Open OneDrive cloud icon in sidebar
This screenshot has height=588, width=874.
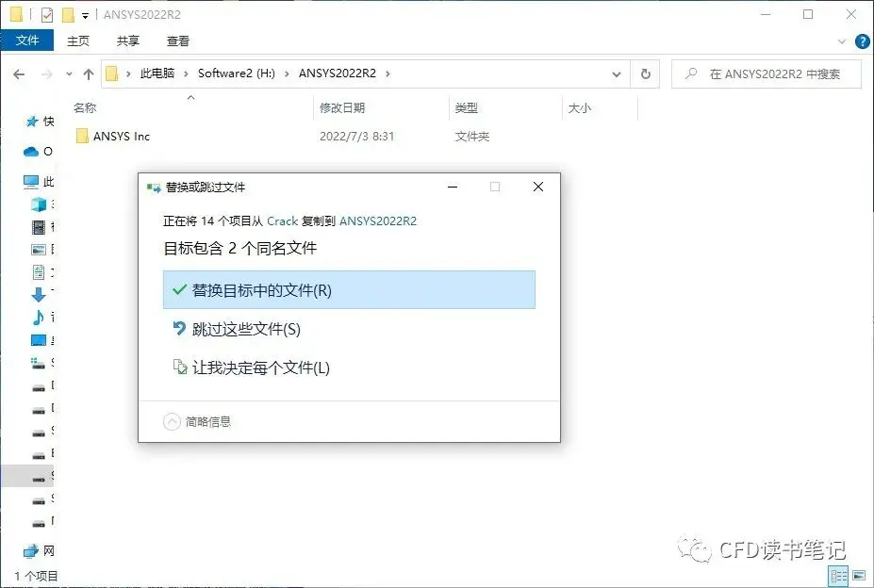point(31,152)
